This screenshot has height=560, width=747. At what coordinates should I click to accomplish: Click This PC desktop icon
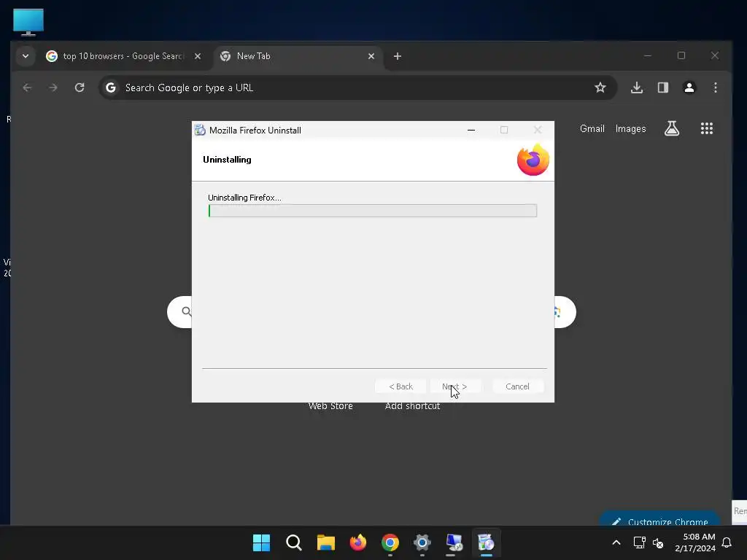28,22
